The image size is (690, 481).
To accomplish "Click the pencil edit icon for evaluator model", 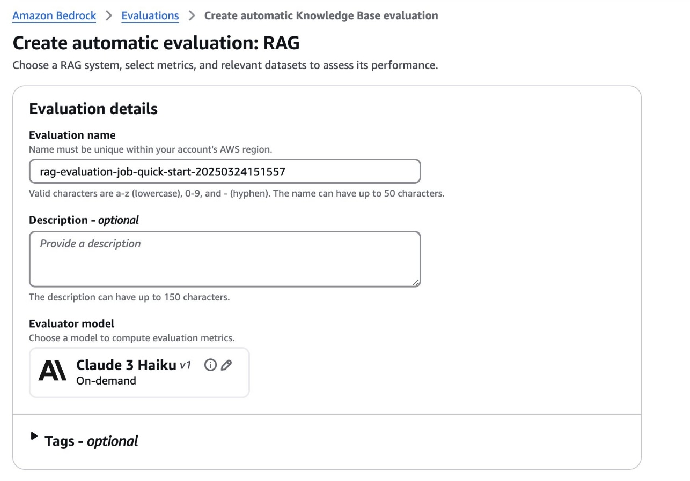I will point(226,365).
